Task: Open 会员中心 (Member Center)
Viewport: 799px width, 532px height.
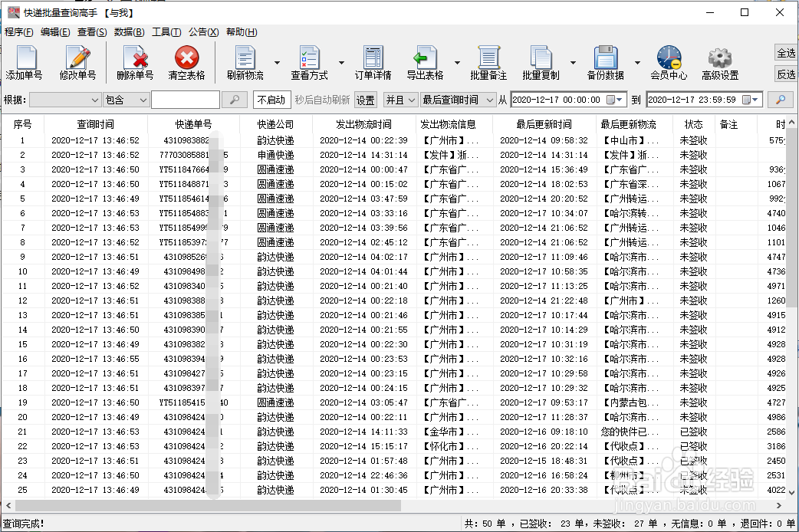Action: point(668,61)
